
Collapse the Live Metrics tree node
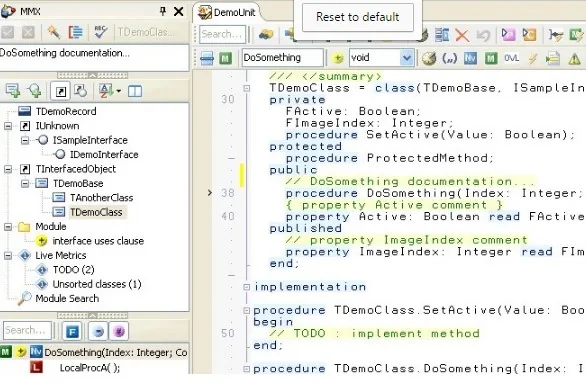click(8, 255)
